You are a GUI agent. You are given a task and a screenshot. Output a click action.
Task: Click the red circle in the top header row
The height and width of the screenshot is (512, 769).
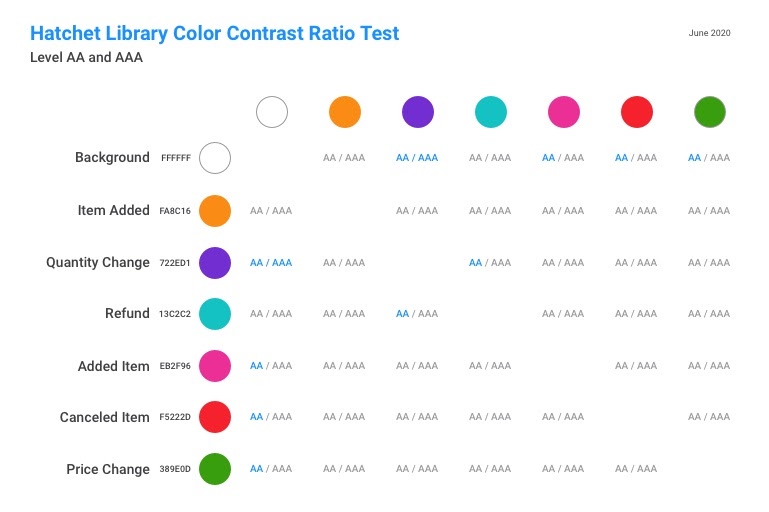coord(637,112)
